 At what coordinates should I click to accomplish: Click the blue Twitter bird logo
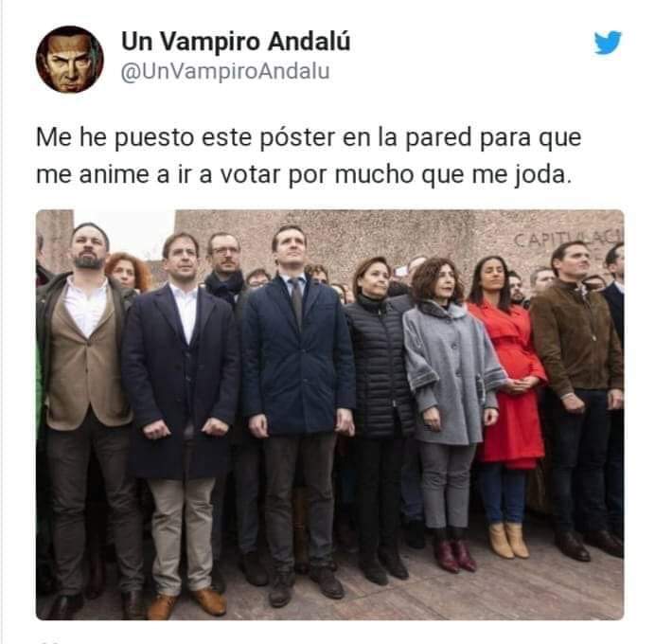click(x=608, y=43)
